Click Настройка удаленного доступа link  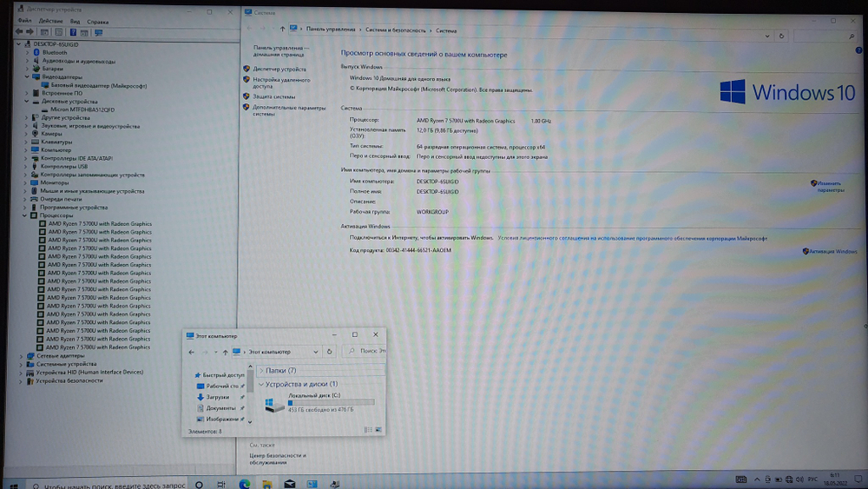[x=281, y=83]
